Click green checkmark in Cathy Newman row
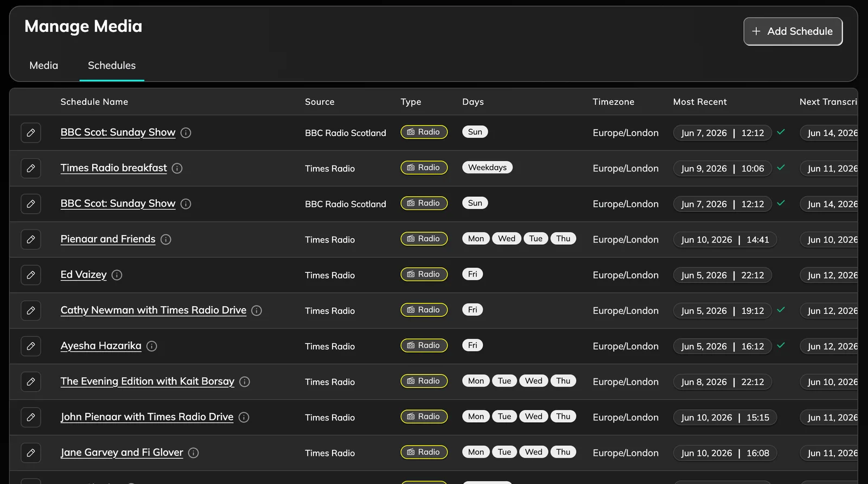The height and width of the screenshot is (484, 868). point(781,309)
